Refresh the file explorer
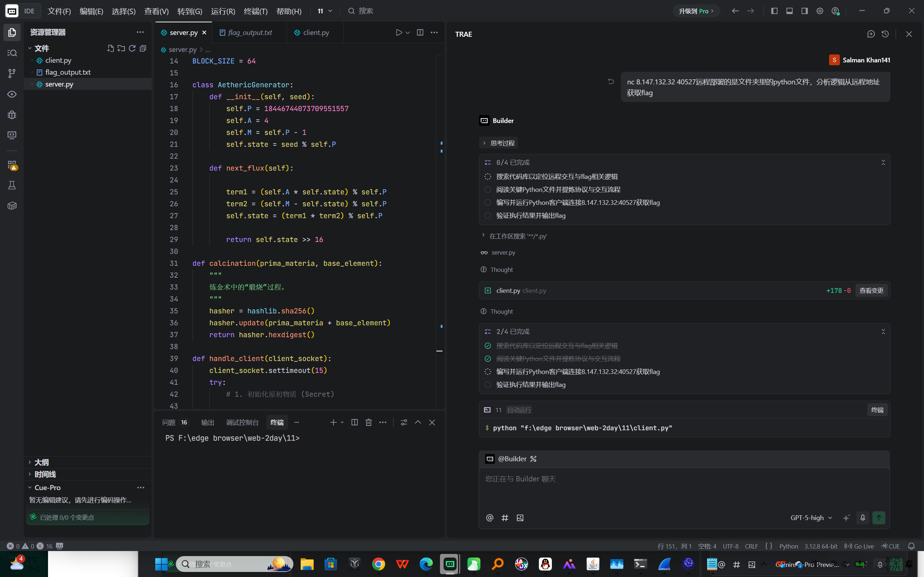The height and width of the screenshot is (577, 924). tap(132, 48)
